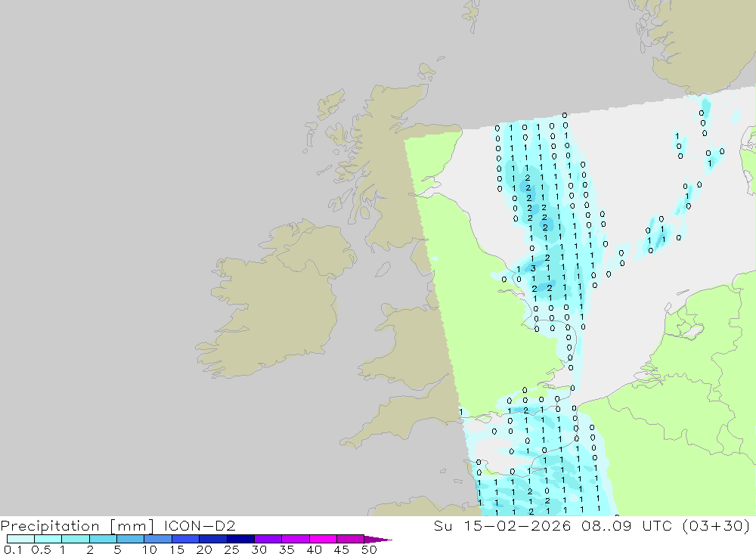Viewport: 756px width, 554px height.
Task: Click the legend swatch between 10 and 15
Action: (x=158, y=539)
